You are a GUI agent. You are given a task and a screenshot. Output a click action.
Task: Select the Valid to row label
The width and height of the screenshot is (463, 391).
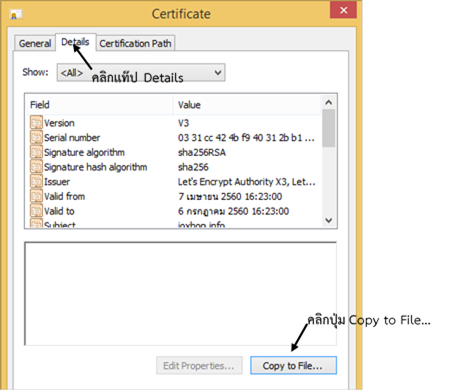tap(59, 211)
